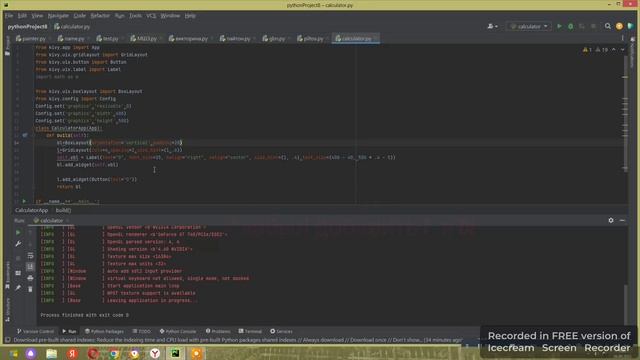Open the user account icon in the top toolbar
640x360 pixels.
click(490, 26)
